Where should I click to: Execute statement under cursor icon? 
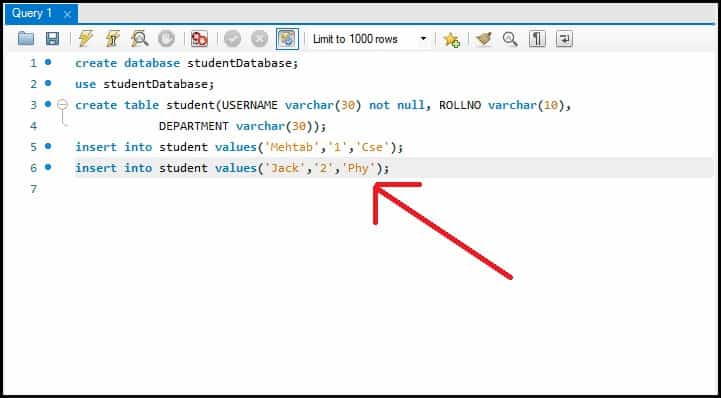(x=112, y=39)
